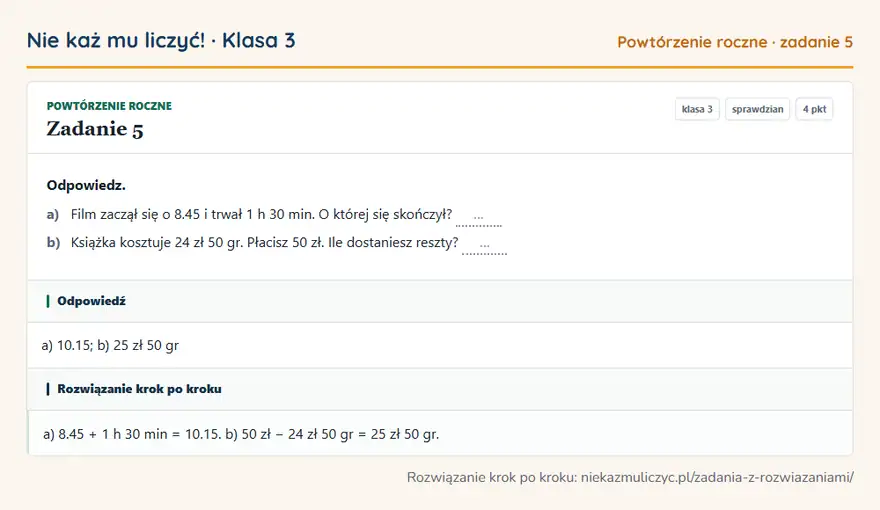Screen dimensions: 880x510
Task: Click the step-by-step solution text line
Action: coord(241,434)
